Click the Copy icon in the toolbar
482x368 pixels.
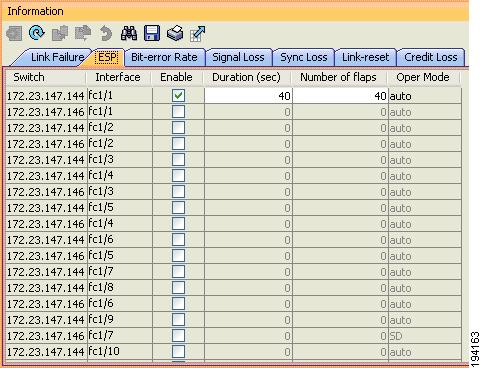(x=60, y=33)
